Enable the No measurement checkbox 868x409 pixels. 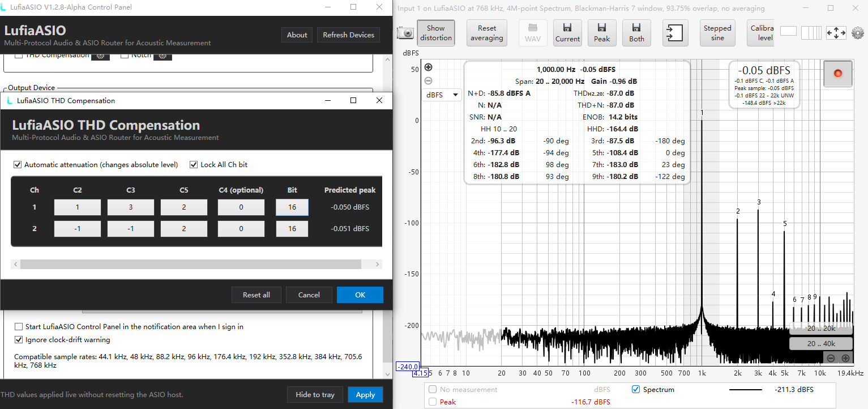pos(433,389)
